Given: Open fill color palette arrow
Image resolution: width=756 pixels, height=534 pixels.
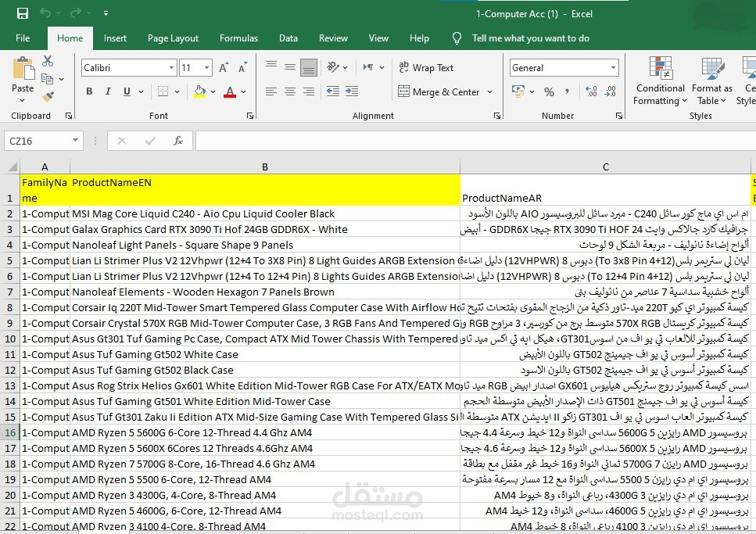Looking at the screenshot, I should (213, 91).
